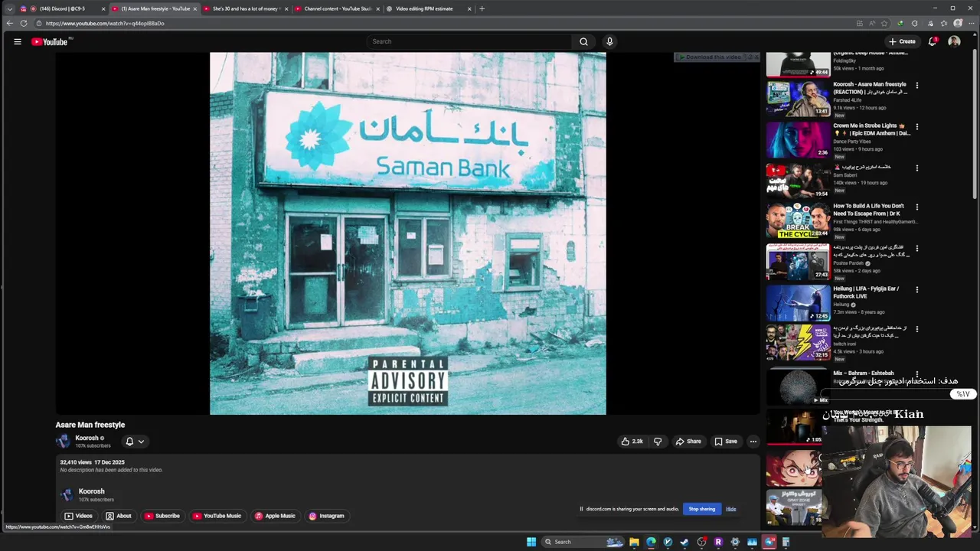Click the search magnifier button
Image resolution: width=980 pixels, height=551 pixels.
click(x=583, y=41)
